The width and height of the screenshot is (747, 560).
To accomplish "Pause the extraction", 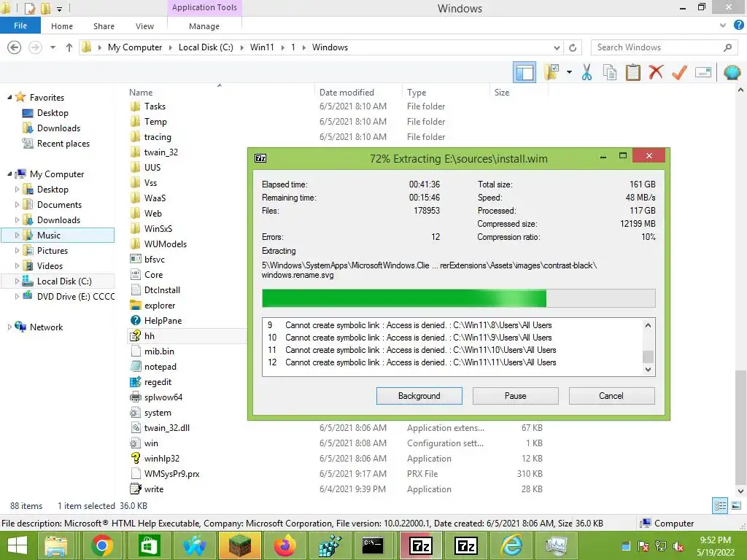I will 516,396.
